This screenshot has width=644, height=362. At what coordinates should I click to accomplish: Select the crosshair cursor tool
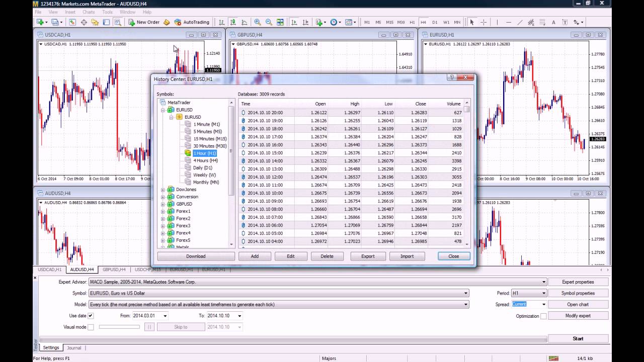pyautogui.click(x=484, y=22)
